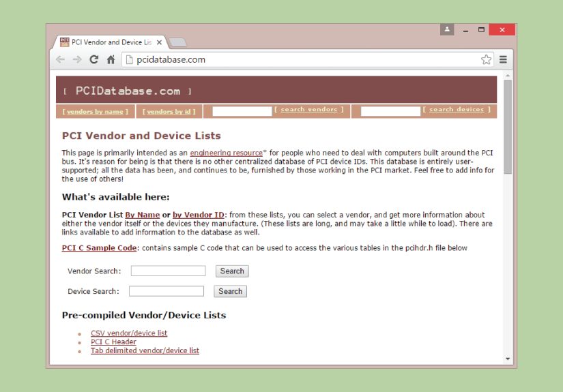This screenshot has width=563, height=392.
Task: Select the PCI Vendor and Device Lists tab
Action: [x=111, y=42]
